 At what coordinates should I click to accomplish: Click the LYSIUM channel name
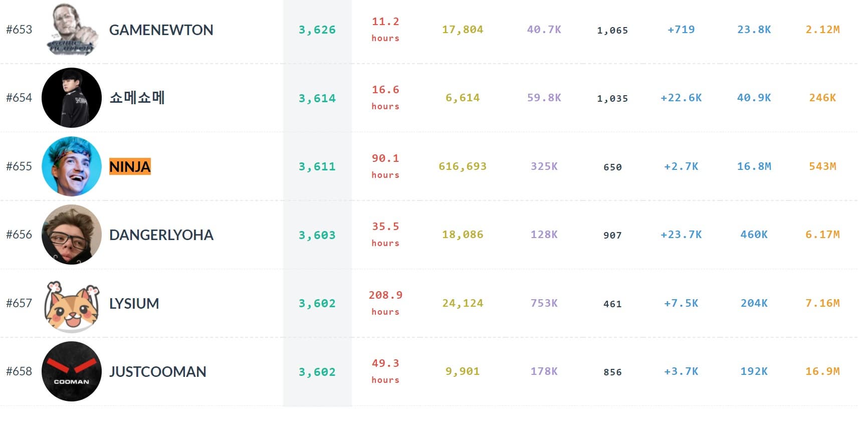tap(134, 304)
